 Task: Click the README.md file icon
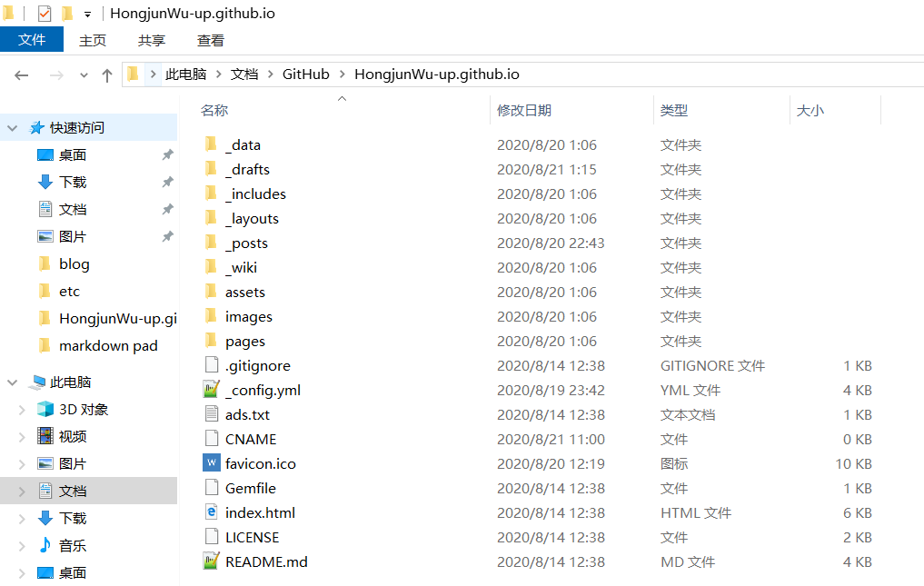(x=212, y=561)
